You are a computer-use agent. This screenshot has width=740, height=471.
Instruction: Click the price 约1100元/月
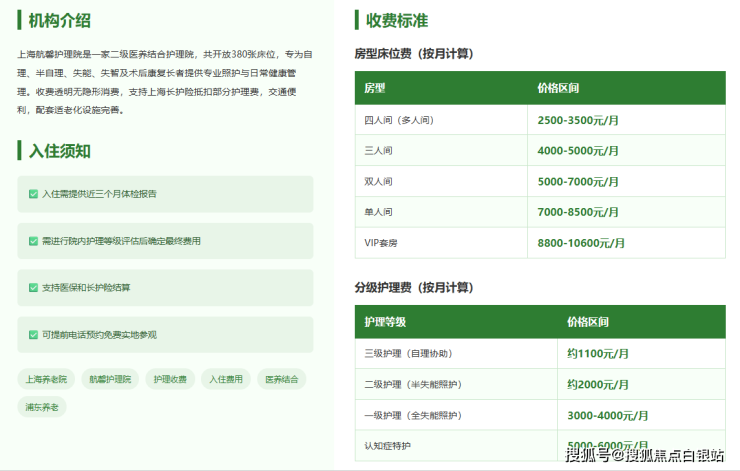[x=598, y=353]
